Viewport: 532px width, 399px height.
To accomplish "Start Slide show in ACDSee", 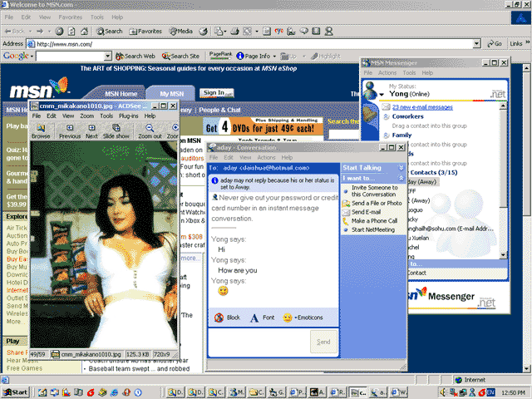I will point(116,131).
